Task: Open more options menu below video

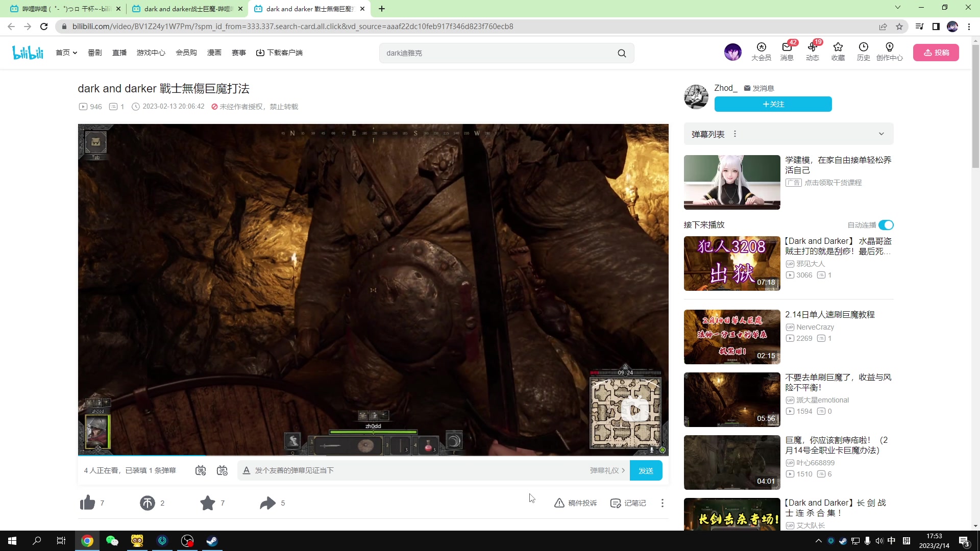Action: (x=663, y=503)
